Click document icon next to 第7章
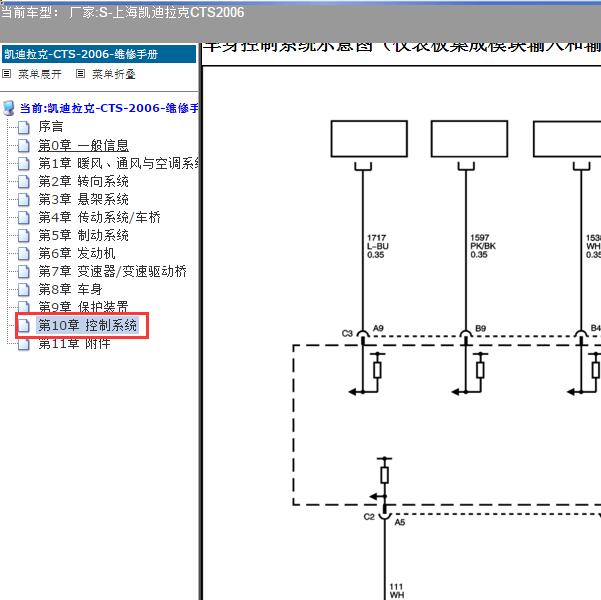This screenshot has width=601, height=600. pyautogui.click(x=24, y=272)
